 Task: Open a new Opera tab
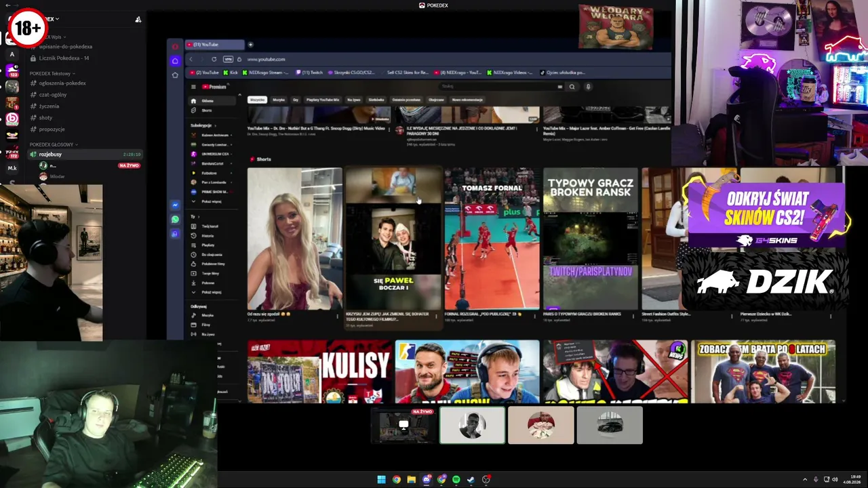coord(250,45)
